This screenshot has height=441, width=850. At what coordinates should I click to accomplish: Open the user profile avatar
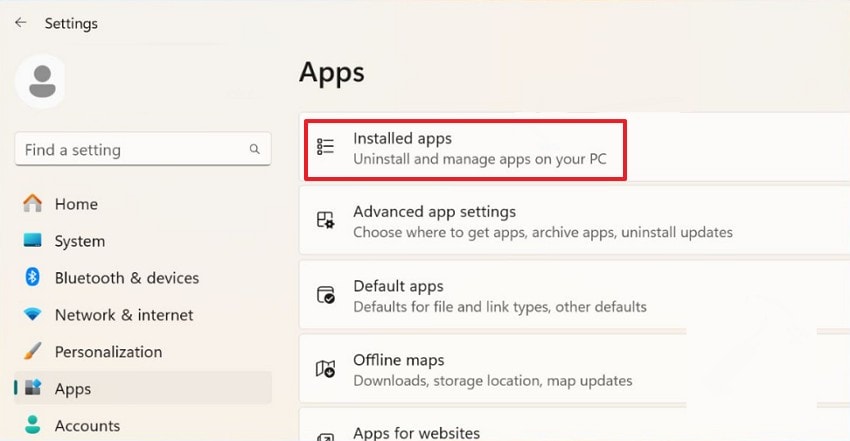[41, 81]
